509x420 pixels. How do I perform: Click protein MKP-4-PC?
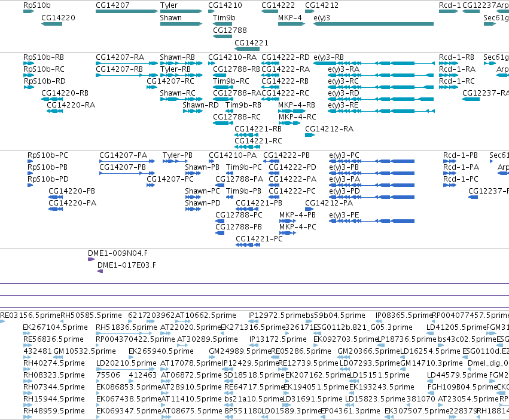(x=297, y=227)
